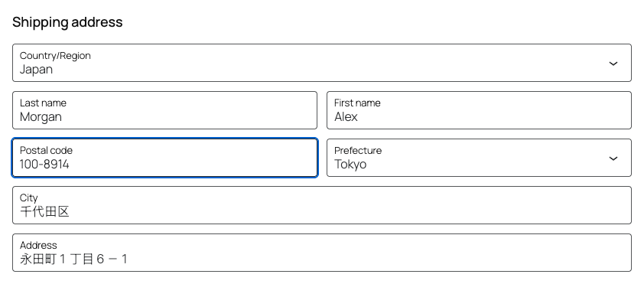The width and height of the screenshot is (644, 284).
Task: Click the Morgan text in Last name
Action: click(41, 117)
